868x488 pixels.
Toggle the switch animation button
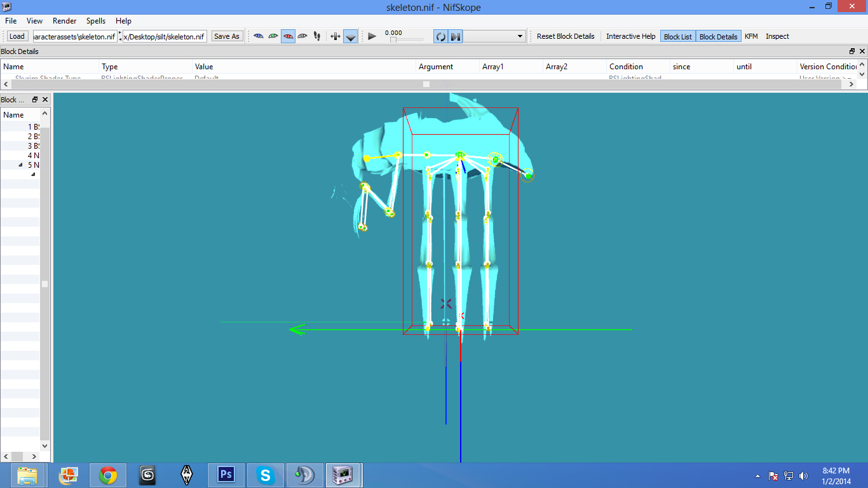point(456,36)
